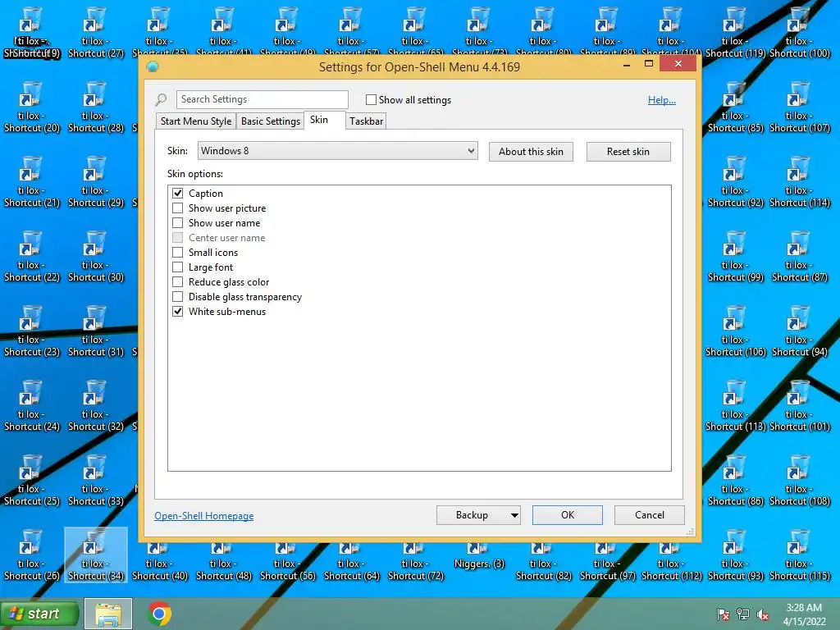Select desktop icon ti lox - Shortcut (23)
Viewport: 840px width, 630px height.
32,331
